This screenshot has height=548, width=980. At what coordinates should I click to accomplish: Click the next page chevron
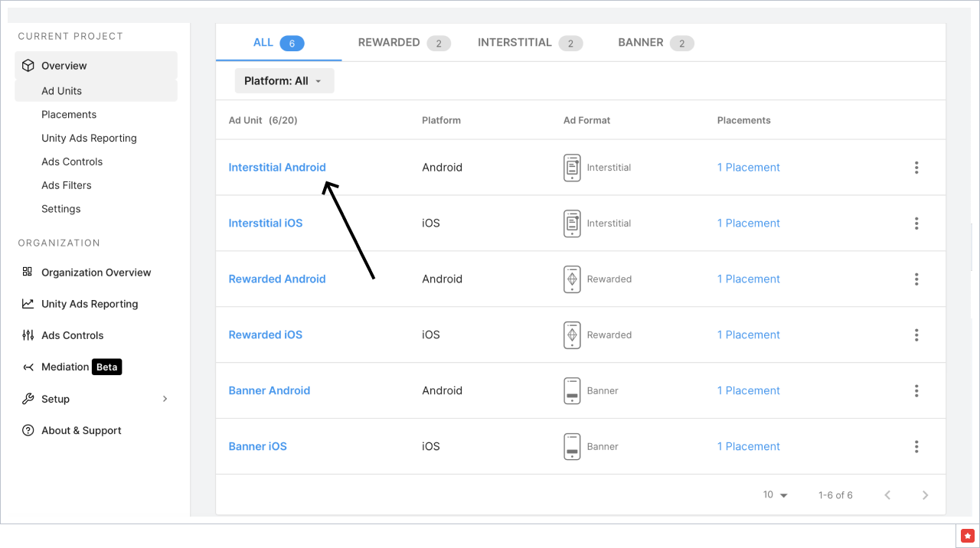925,494
